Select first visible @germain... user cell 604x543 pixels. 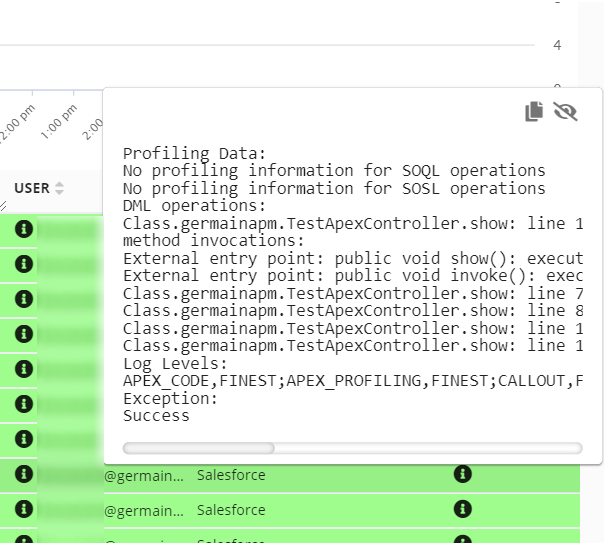pos(144,475)
